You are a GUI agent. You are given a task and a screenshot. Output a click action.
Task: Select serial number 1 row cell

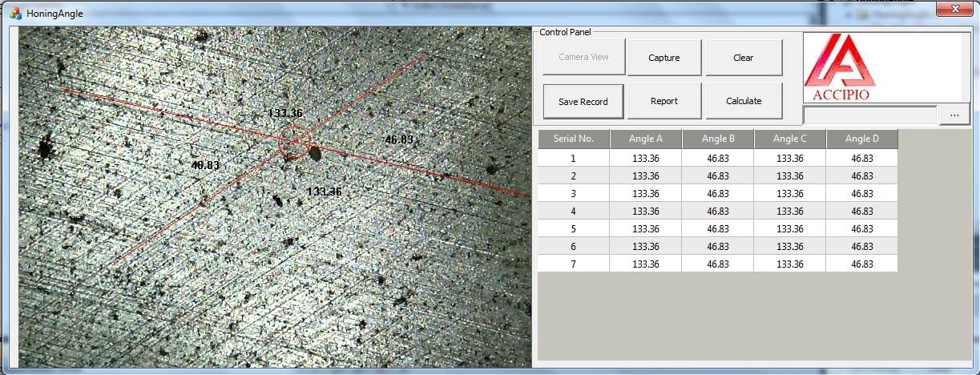click(573, 159)
